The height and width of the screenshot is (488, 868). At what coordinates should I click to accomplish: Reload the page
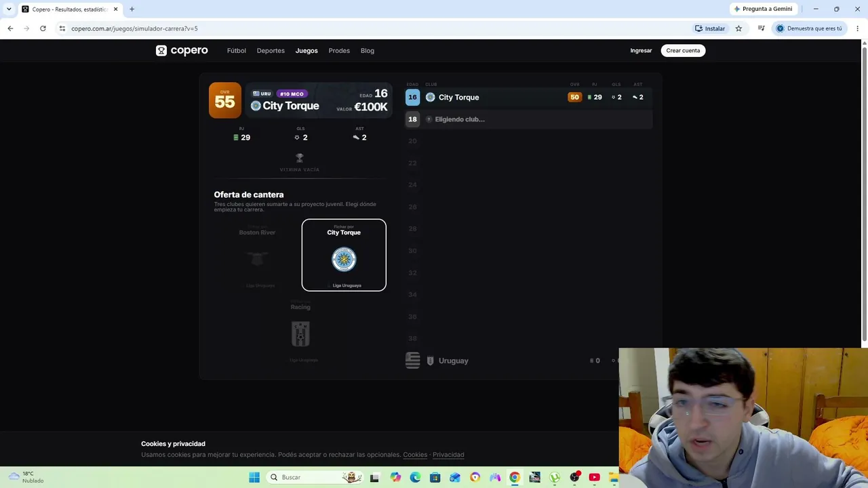(x=43, y=28)
